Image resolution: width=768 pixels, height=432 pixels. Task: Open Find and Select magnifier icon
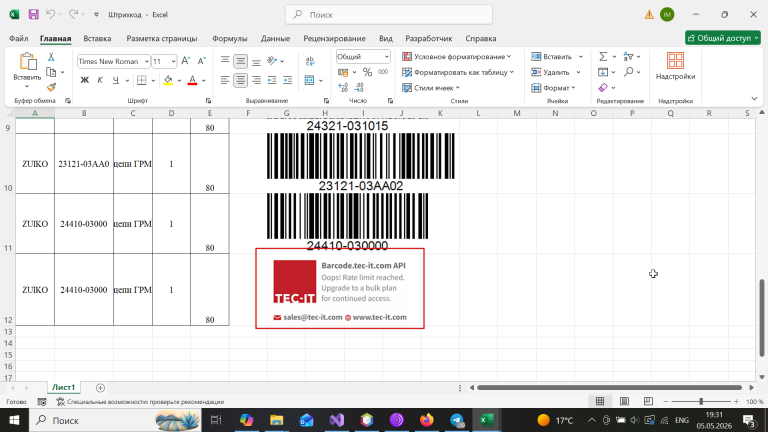coord(628,72)
